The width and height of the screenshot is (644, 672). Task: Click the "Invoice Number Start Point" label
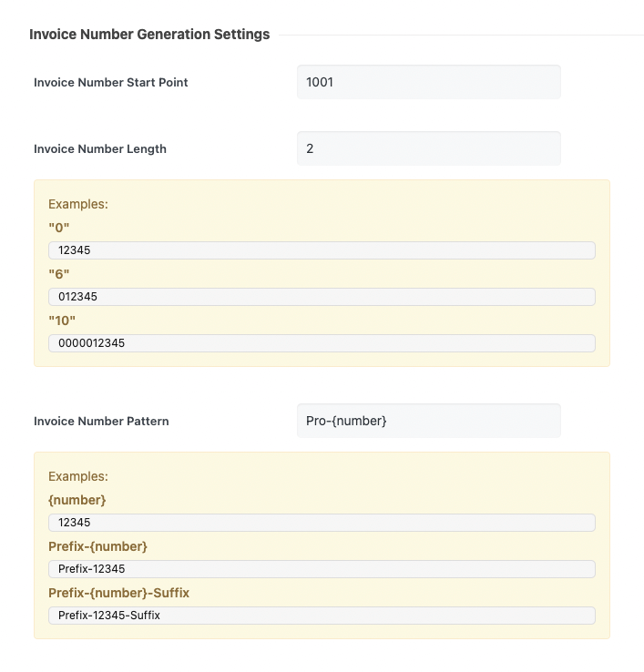click(111, 82)
